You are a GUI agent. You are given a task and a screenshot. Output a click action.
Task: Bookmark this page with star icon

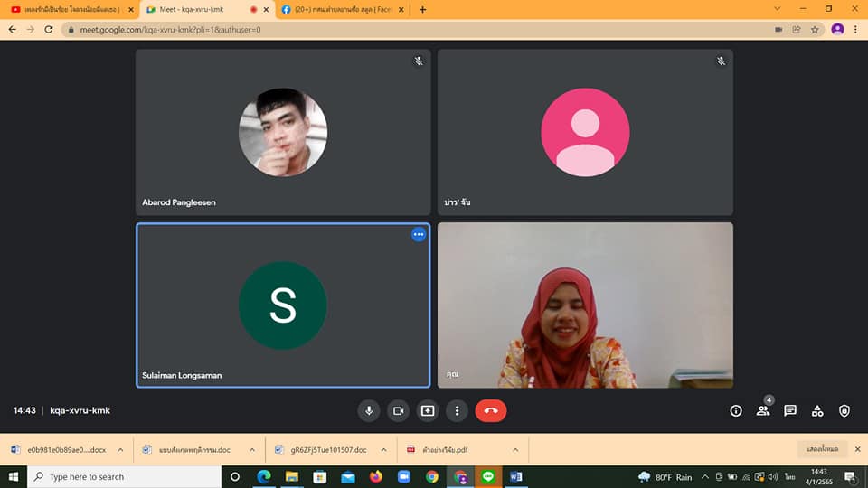point(815,29)
